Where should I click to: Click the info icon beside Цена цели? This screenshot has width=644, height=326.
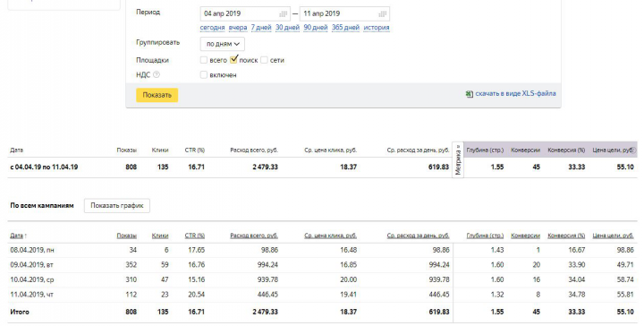[x=634, y=150]
